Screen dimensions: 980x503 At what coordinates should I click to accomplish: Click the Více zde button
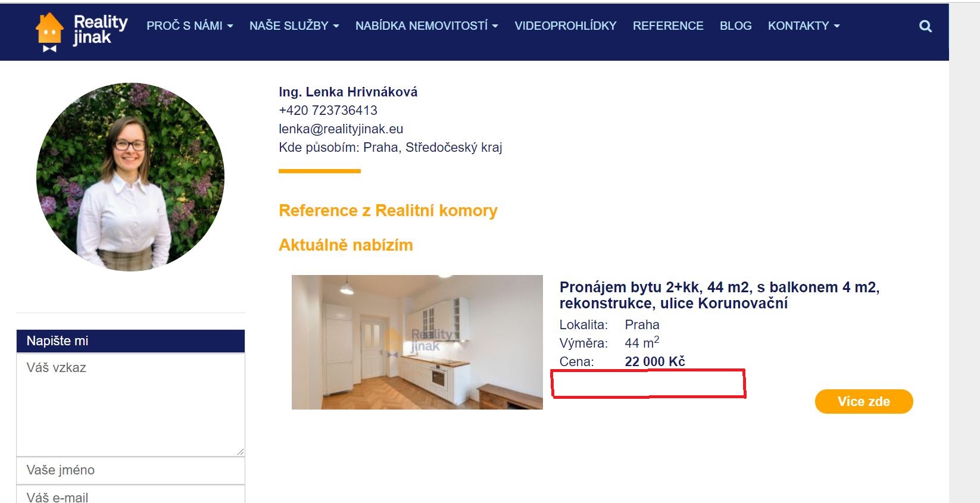pyautogui.click(x=864, y=401)
